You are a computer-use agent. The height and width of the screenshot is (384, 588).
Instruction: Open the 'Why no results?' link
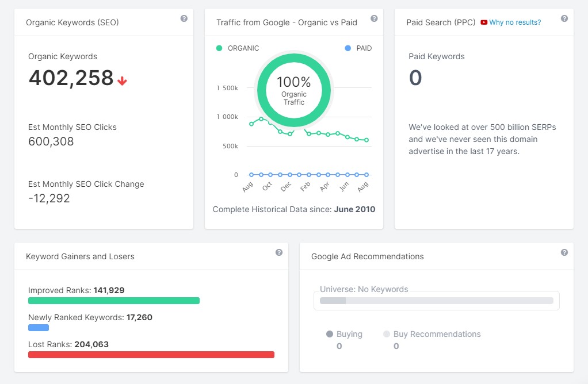(x=515, y=22)
